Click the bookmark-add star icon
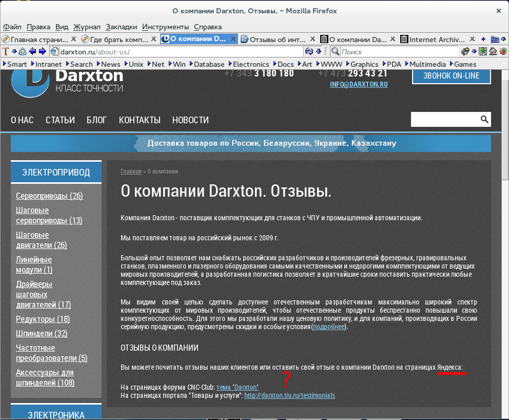The image size is (509, 420). point(465,51)
